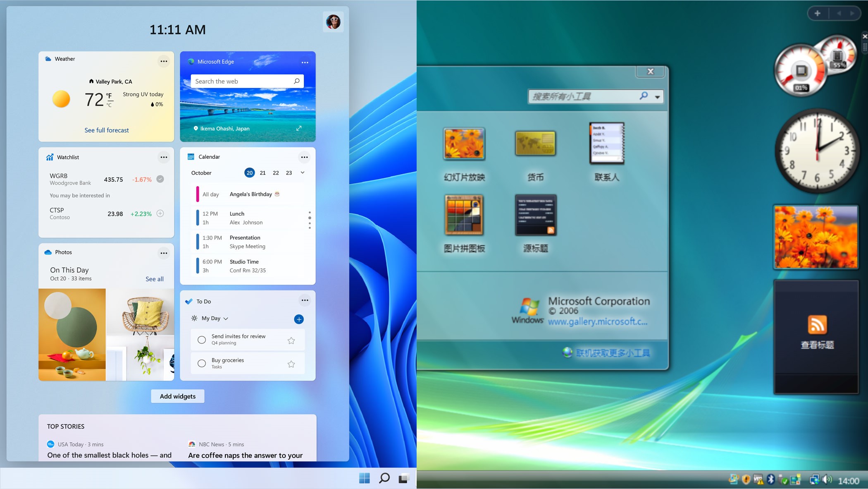
Task: Select October 22 in the calendar
Action: (276, 173)
